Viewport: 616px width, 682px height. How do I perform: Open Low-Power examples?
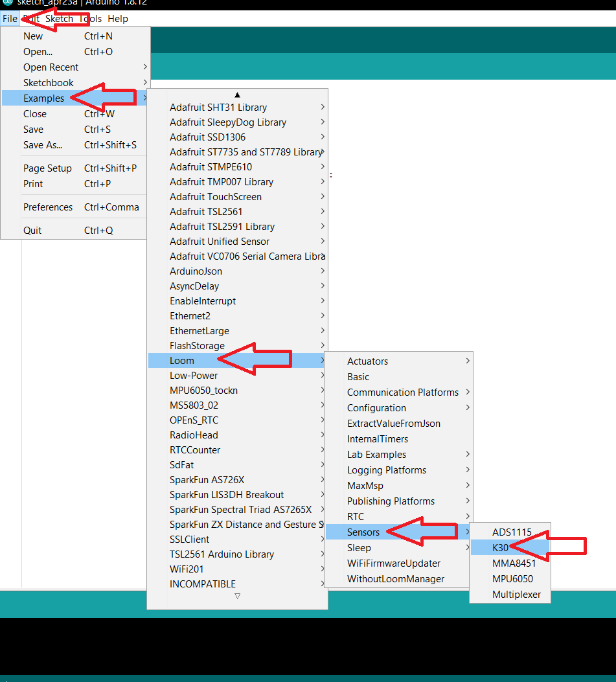pos(237,376)
